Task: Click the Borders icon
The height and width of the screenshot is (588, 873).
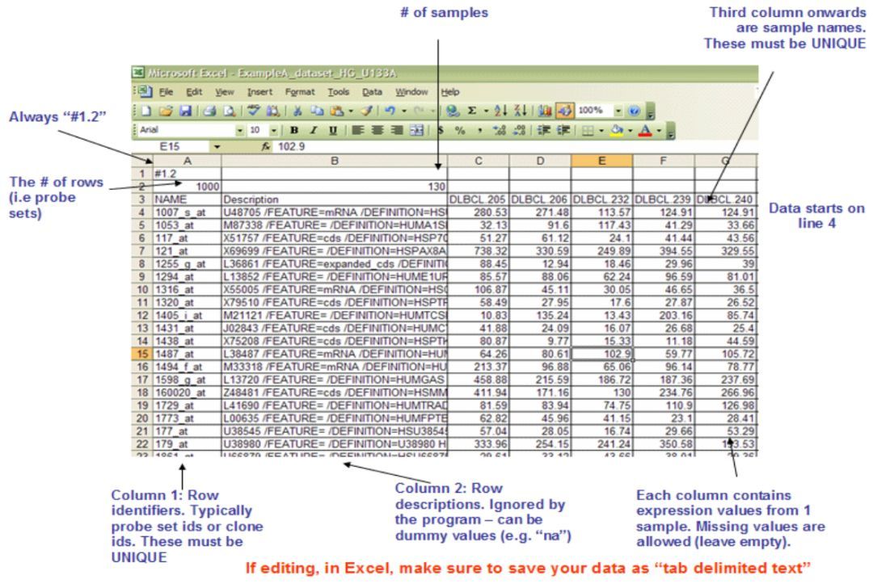Action: tap(588, 131)
